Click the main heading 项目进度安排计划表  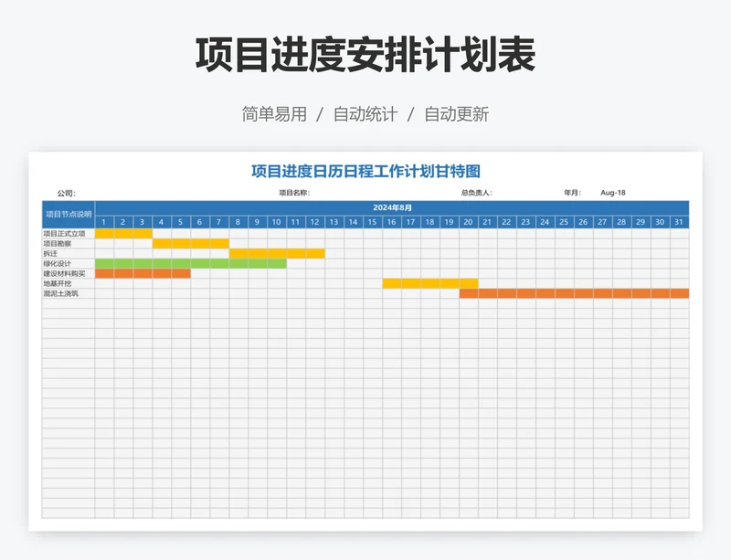[365, 55]
